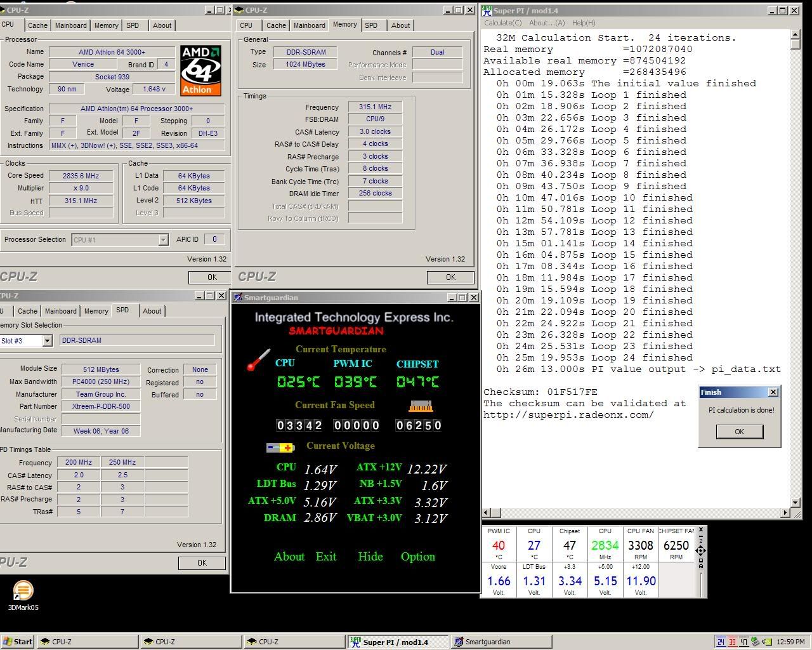Click the taskbar clock 12:59 PM

click(790, 642)
